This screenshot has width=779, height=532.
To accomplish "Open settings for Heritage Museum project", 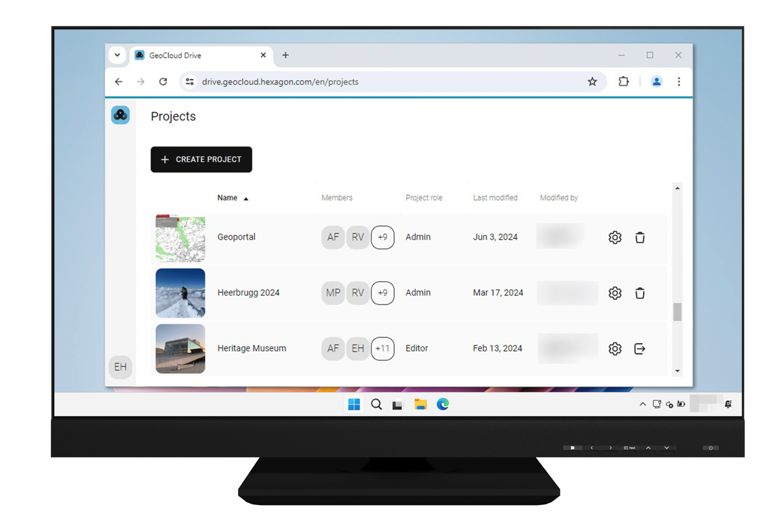I will pos(615,349).
